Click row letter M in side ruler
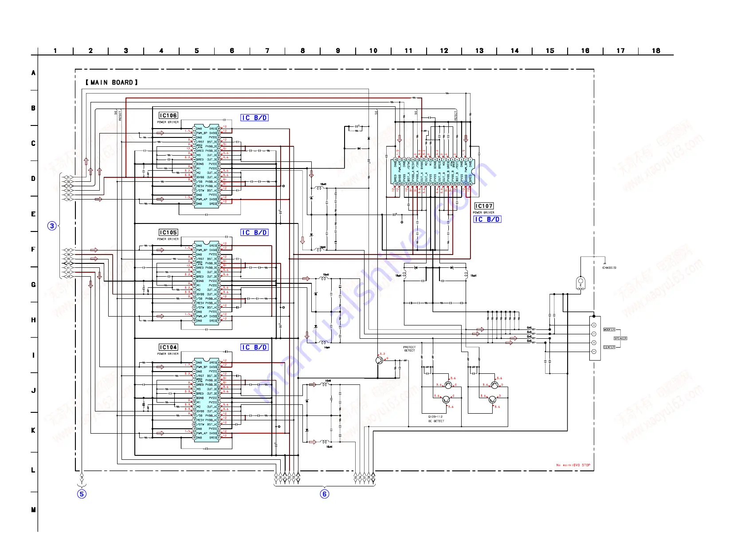This screenshot has width=745, height=560. pos(33,510)
